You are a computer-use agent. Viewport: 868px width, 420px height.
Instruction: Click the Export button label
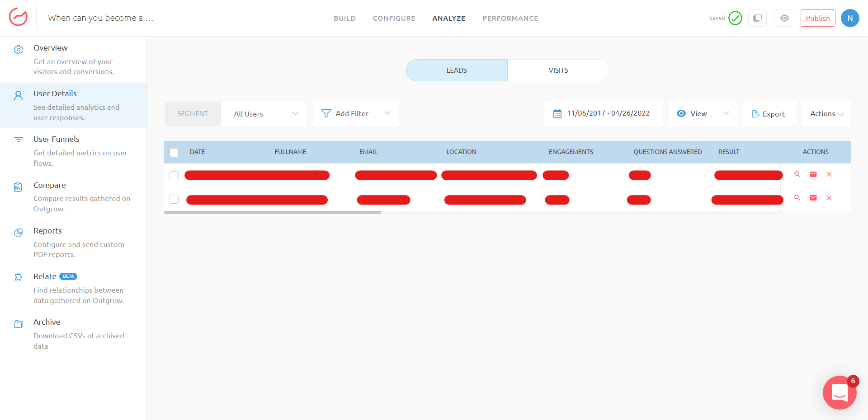[x=774, y=114]
